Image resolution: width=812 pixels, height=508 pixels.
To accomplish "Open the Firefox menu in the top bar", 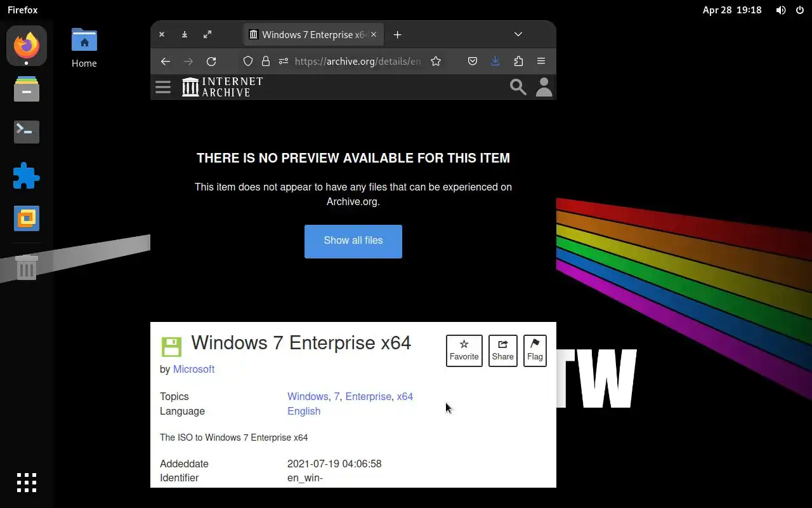I will (x=23, y=10).
